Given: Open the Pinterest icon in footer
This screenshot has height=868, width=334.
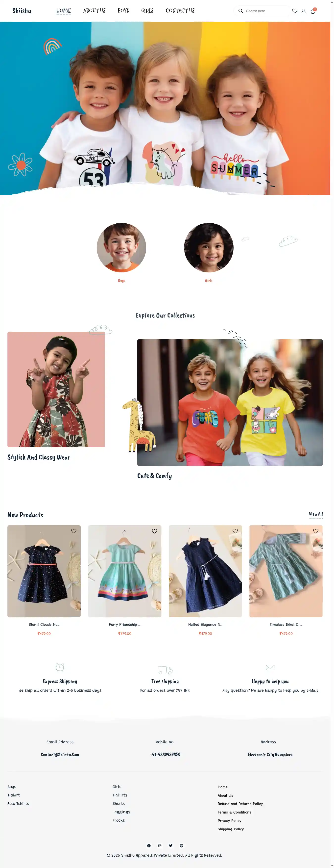Looking at the screenshot, I should [182, 845].
